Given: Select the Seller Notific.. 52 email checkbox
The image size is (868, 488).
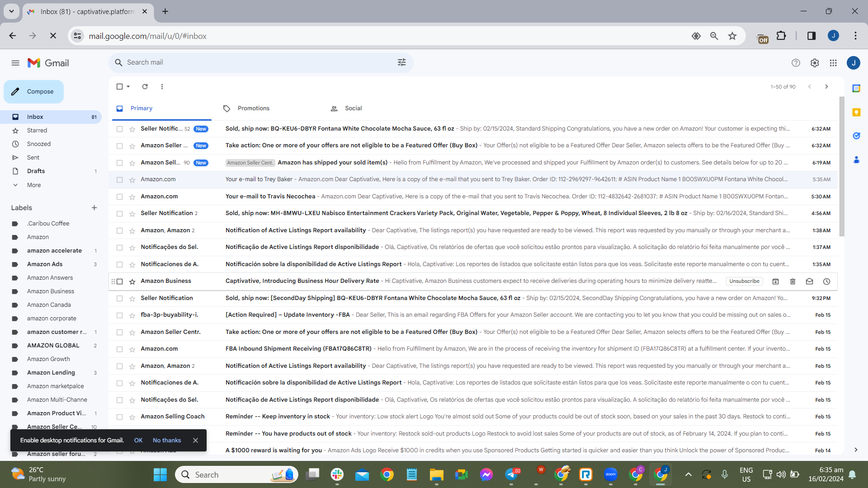Looking at the screenshot, I should tap(119, 129).
